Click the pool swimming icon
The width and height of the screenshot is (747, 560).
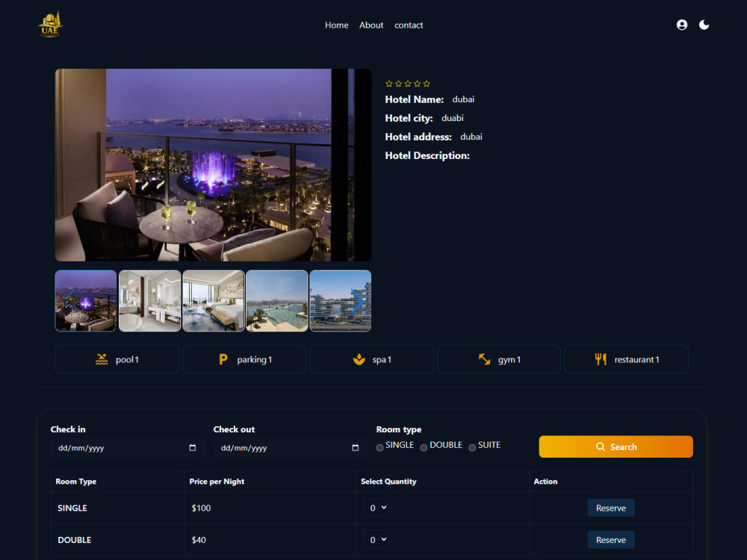pyautogui.click(x=102, y=360)
